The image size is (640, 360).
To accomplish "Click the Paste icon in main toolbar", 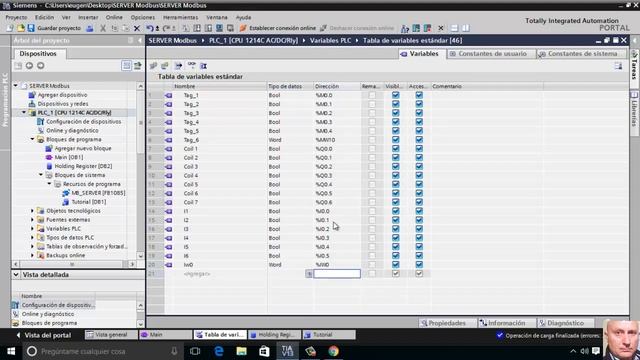I will coord(125,28).
